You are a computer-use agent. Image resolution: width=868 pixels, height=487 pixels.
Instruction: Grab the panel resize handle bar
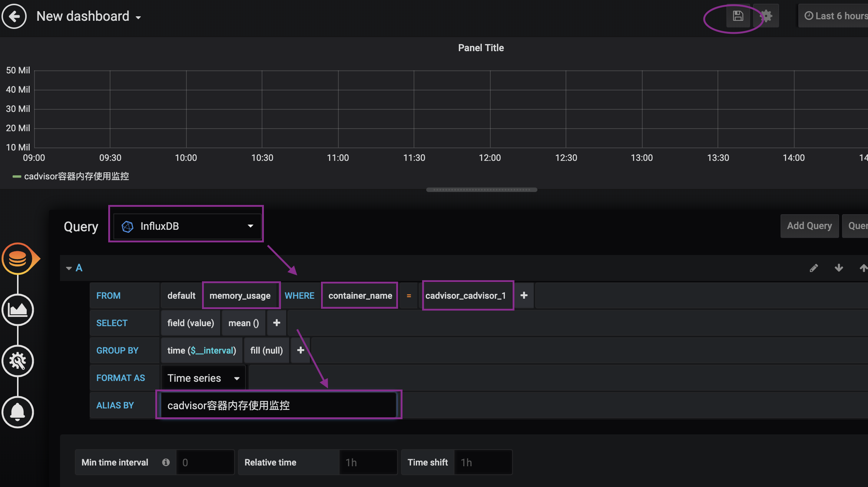click(x=481, y=190)
